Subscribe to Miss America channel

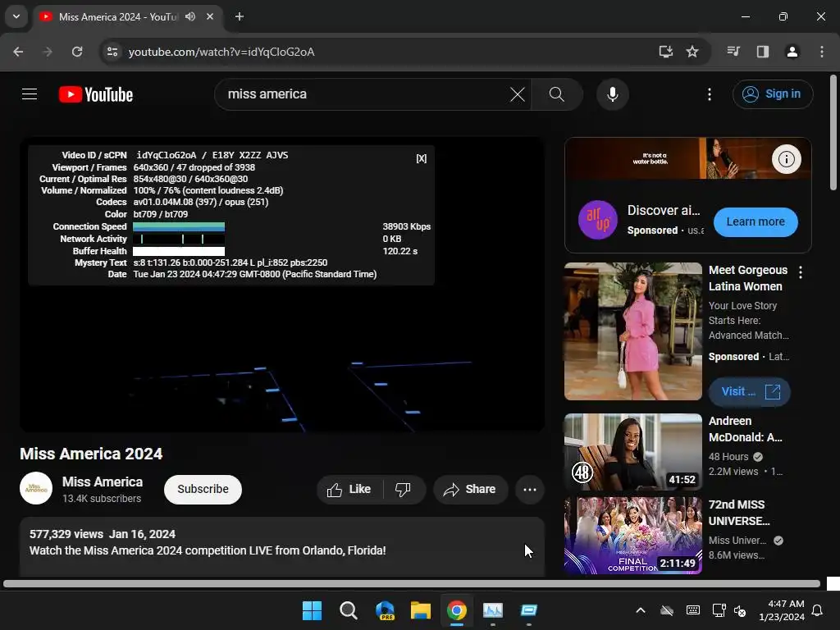[x=203, y=489]
